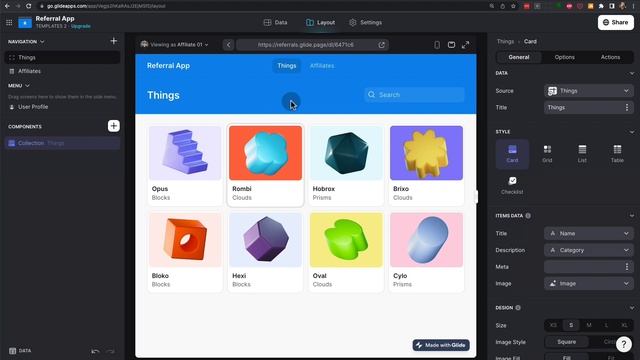Click the Items Data info icon
This screenshot has height=360, width=640.
click(528, 216)
